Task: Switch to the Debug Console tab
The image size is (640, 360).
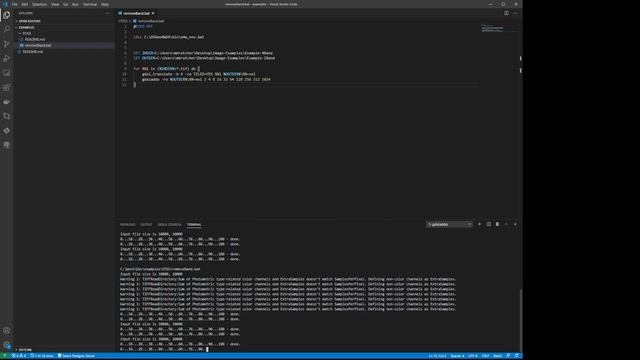Action: point(169,224)
